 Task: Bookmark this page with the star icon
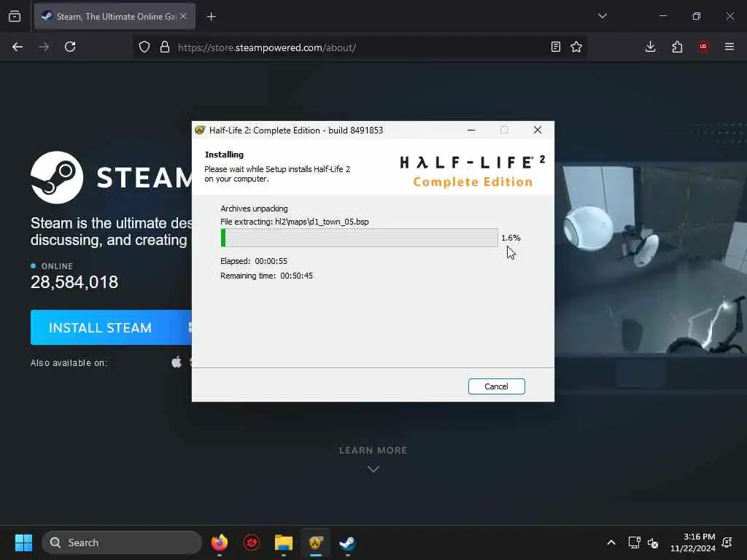click(x=576, y=47)
